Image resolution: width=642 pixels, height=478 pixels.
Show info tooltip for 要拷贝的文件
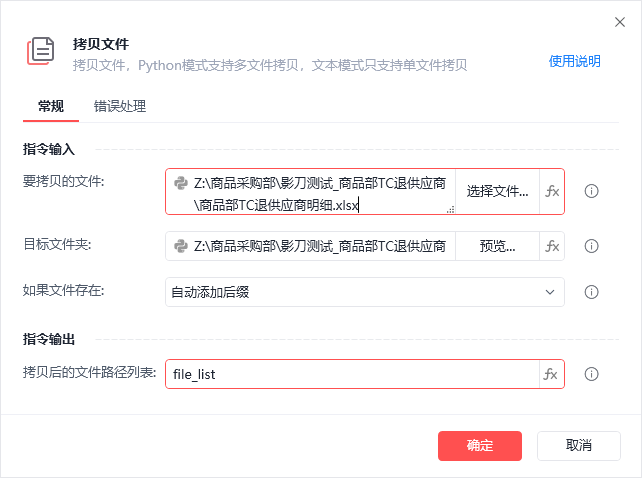(x=591, y=191)
